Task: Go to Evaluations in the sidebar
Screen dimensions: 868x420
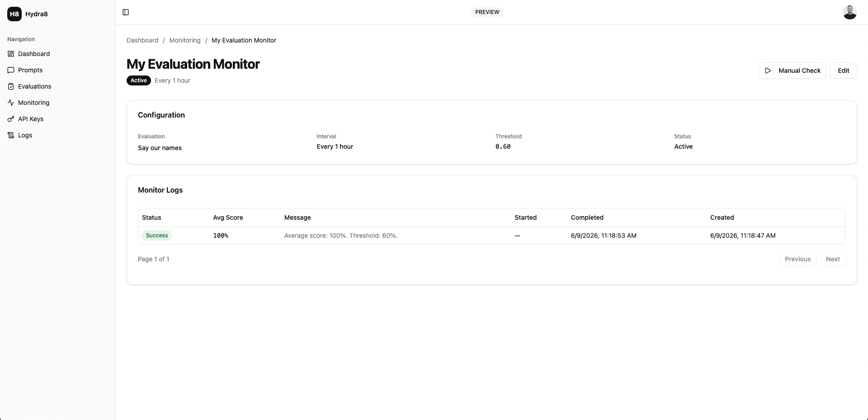Action: [58, 86]
